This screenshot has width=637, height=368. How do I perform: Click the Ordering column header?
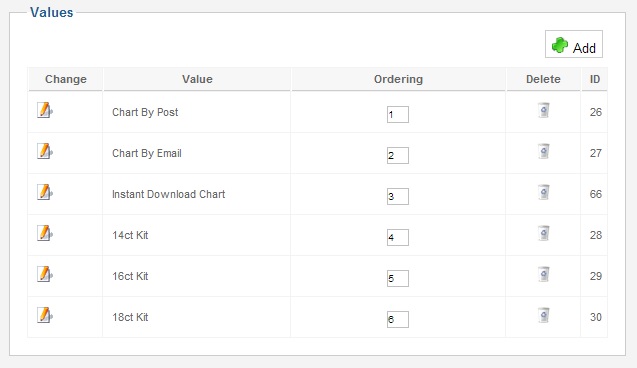click(398, 79)
